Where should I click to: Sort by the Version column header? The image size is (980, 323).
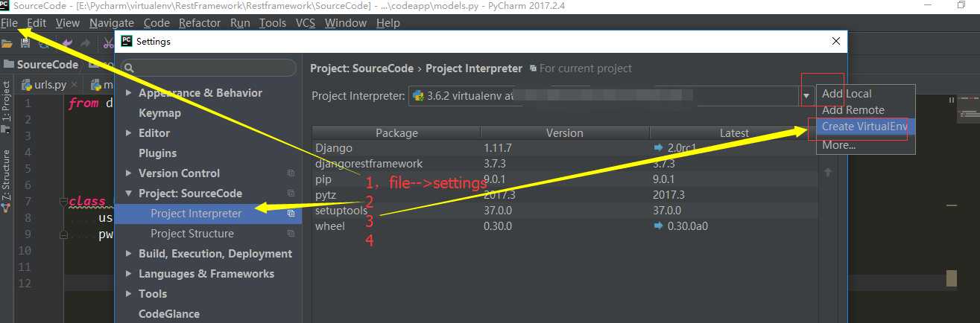[565, 132]
